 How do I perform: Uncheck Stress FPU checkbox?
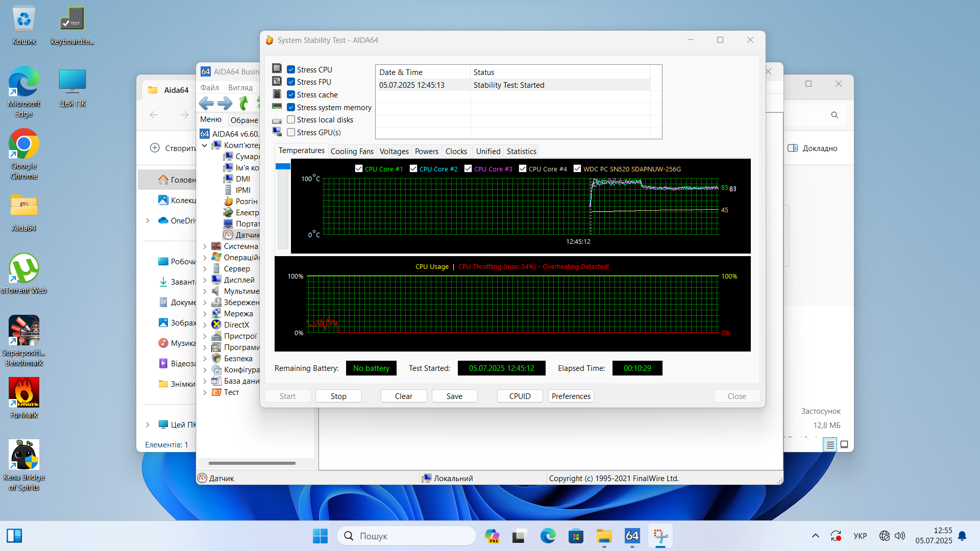tap(291, 82)
